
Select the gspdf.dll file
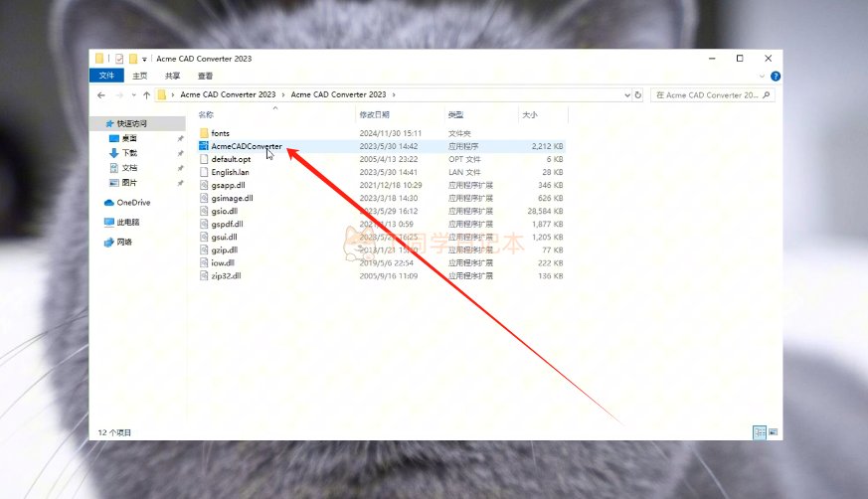(227, 225)
